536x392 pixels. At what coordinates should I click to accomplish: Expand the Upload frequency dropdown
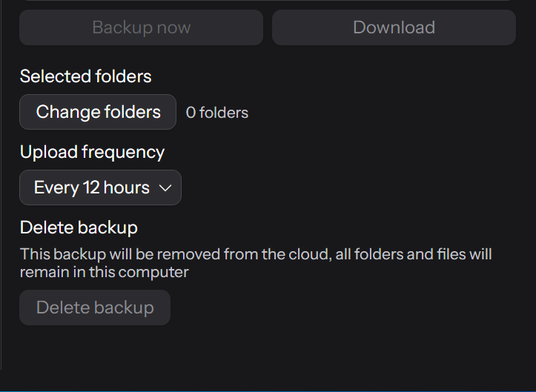click(100, 188)
